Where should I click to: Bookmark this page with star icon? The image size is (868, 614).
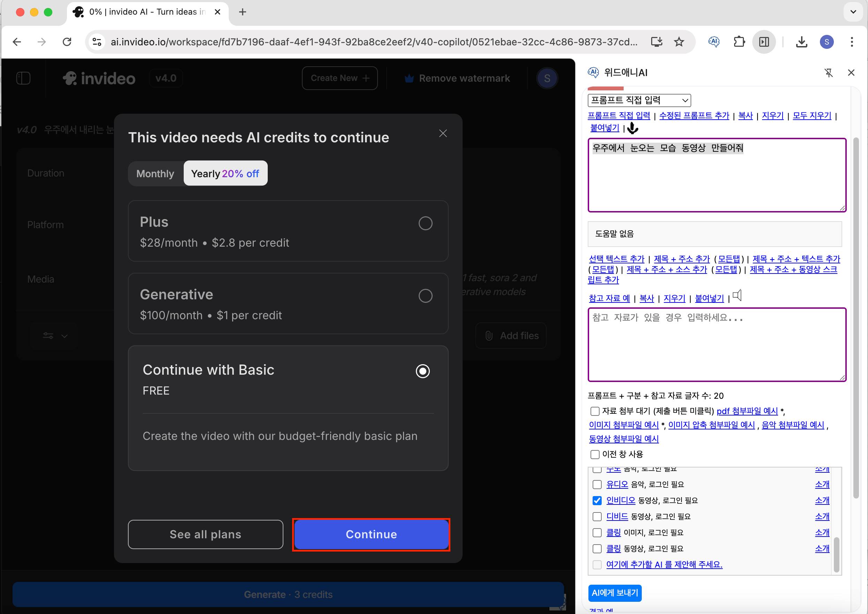679,42
